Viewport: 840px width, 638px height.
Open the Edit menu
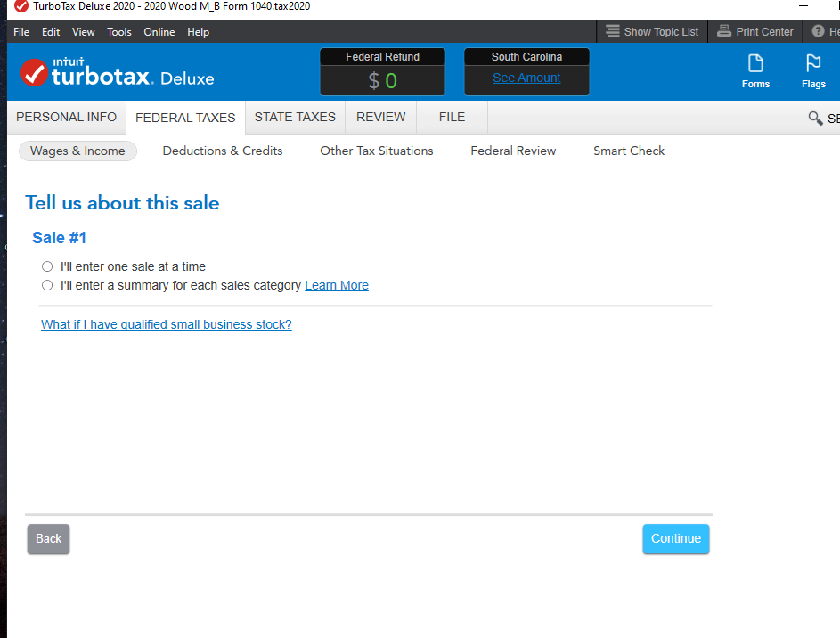(51, 31)
